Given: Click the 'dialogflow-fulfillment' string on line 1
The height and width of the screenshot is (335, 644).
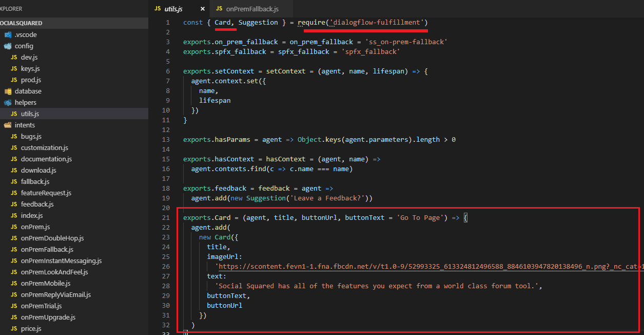Looking at the screenshot, I should tap(378, 22).
